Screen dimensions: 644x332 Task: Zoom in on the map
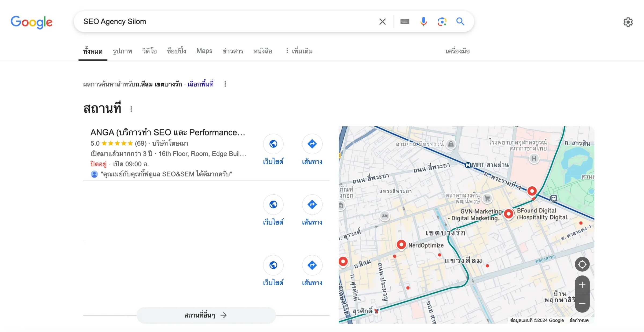pos(582,285)
